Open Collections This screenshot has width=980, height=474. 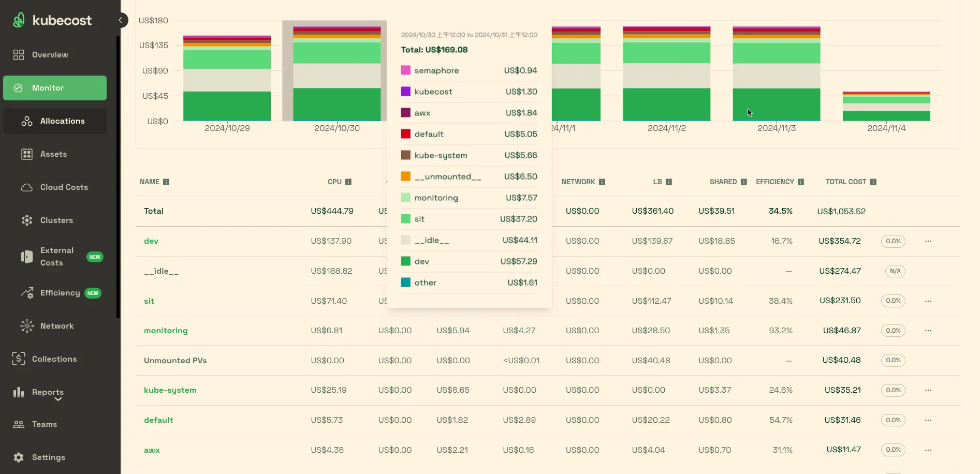tap(55, 359)
